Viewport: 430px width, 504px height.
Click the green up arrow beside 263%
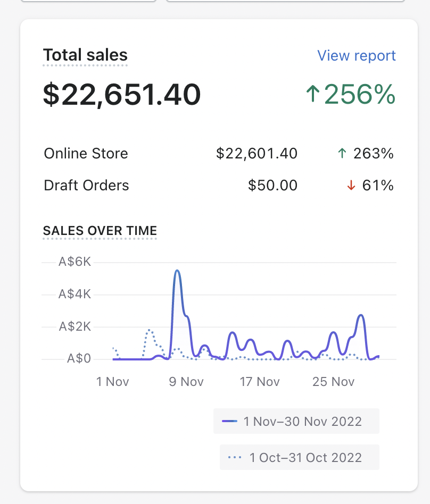(342, 154)
